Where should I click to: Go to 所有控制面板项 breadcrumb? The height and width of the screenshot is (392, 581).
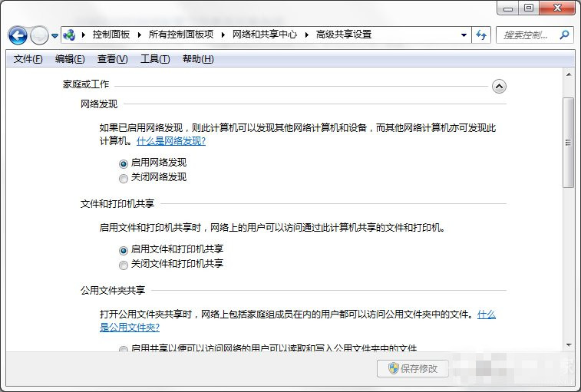point(181,35)
